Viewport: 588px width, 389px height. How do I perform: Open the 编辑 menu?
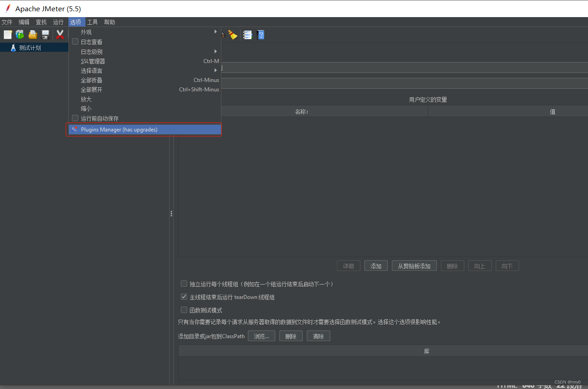[24, 22]
